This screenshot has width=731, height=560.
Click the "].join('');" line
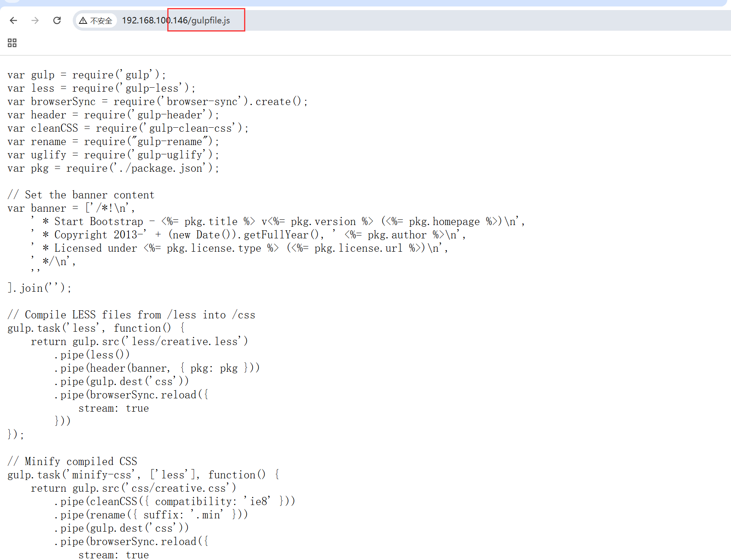coord(40,288)
